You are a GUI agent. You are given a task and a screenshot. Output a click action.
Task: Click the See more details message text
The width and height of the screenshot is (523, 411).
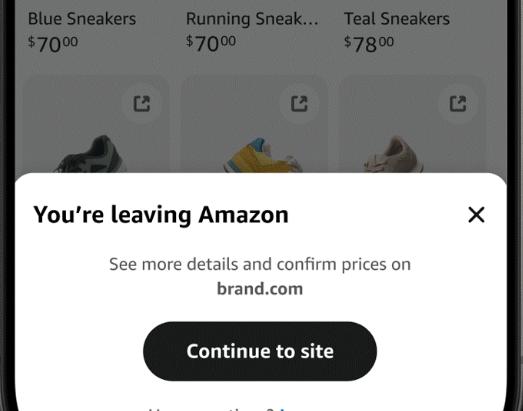click(x=260, y=265)
